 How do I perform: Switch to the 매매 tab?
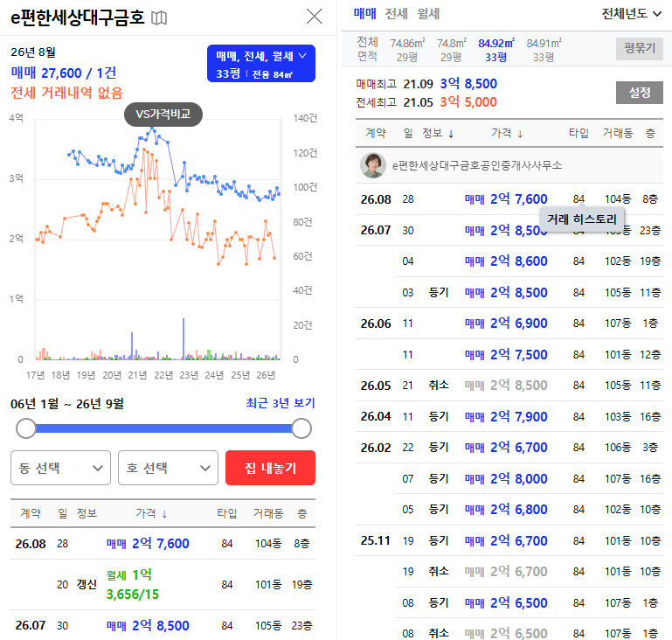(364, 14)
